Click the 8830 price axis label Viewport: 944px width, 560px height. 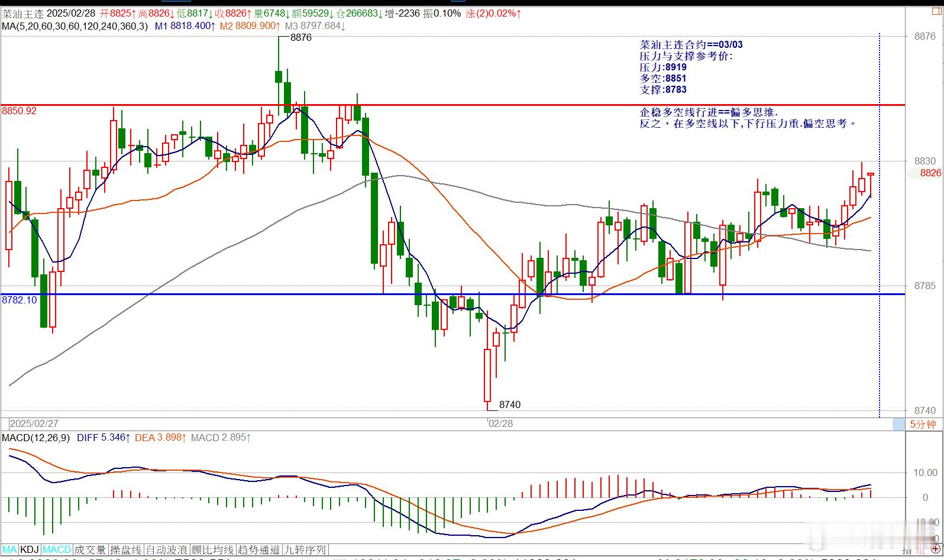coord(924,161)
